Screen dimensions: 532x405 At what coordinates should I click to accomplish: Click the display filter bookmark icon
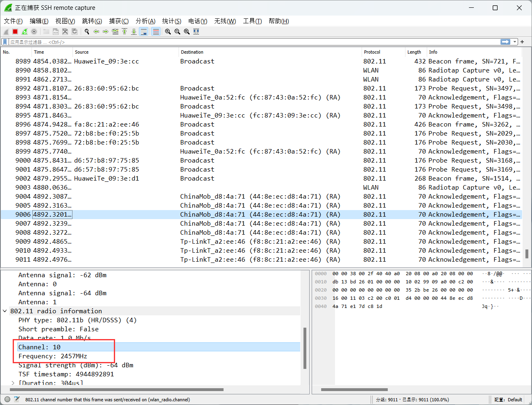click(x=5, y=42)
